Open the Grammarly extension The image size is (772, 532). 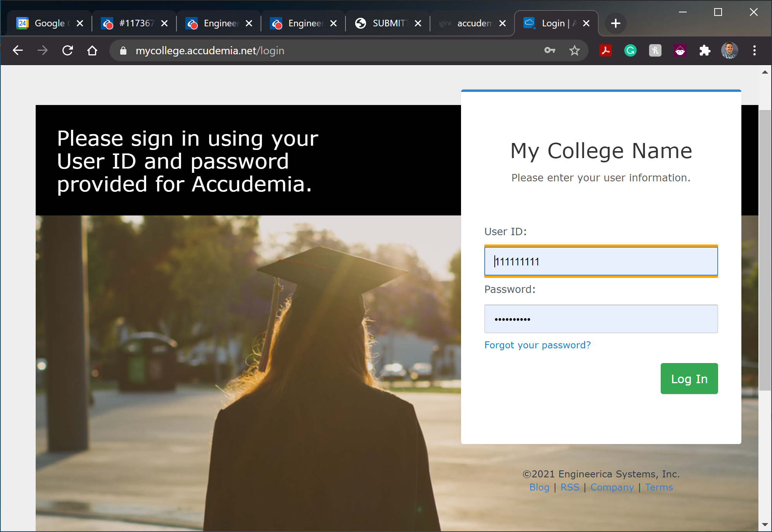630,50
